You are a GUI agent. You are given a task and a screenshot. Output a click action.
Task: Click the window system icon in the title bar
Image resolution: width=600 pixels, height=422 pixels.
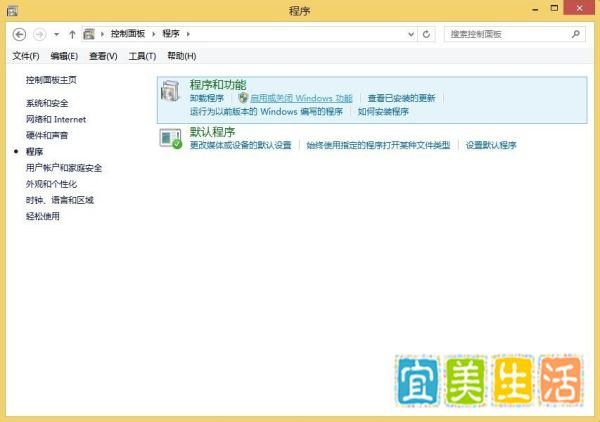[x=12, y=11]
